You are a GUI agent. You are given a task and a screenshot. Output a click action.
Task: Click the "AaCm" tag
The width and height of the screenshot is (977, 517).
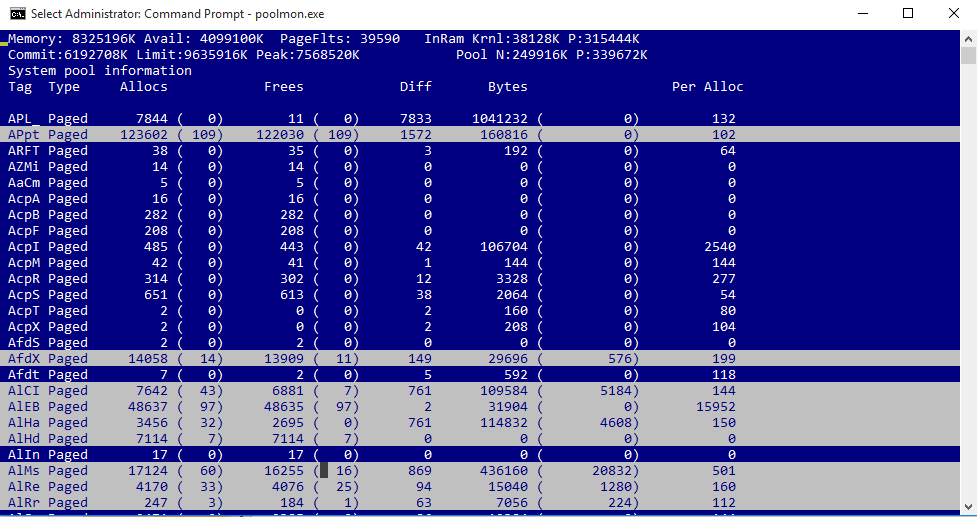coord(24,183)
